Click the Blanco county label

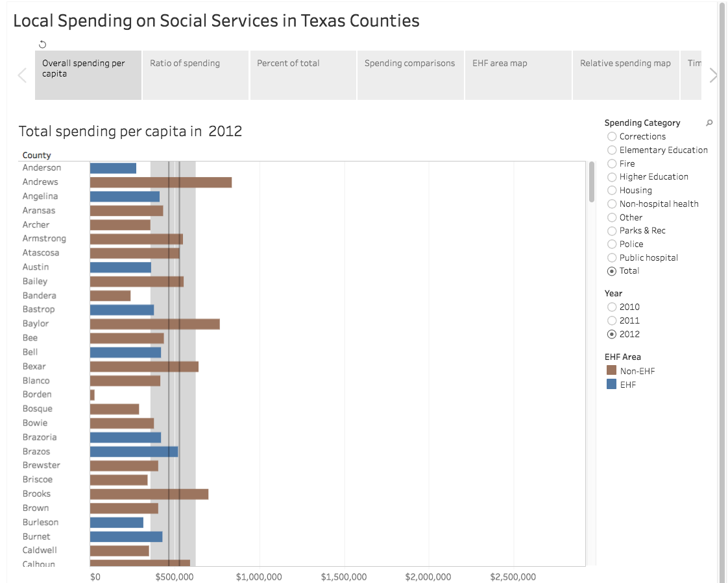coord(36,381)
